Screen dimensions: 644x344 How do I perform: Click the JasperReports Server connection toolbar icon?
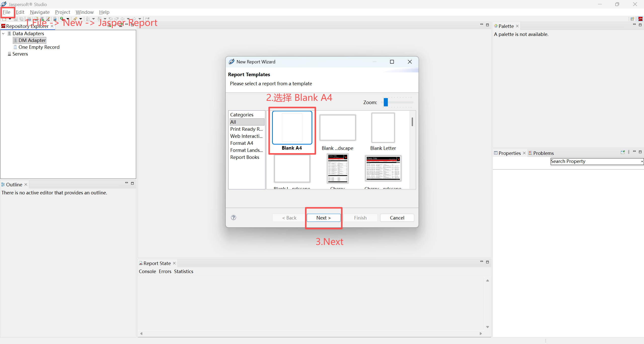[x=55, y=19]
